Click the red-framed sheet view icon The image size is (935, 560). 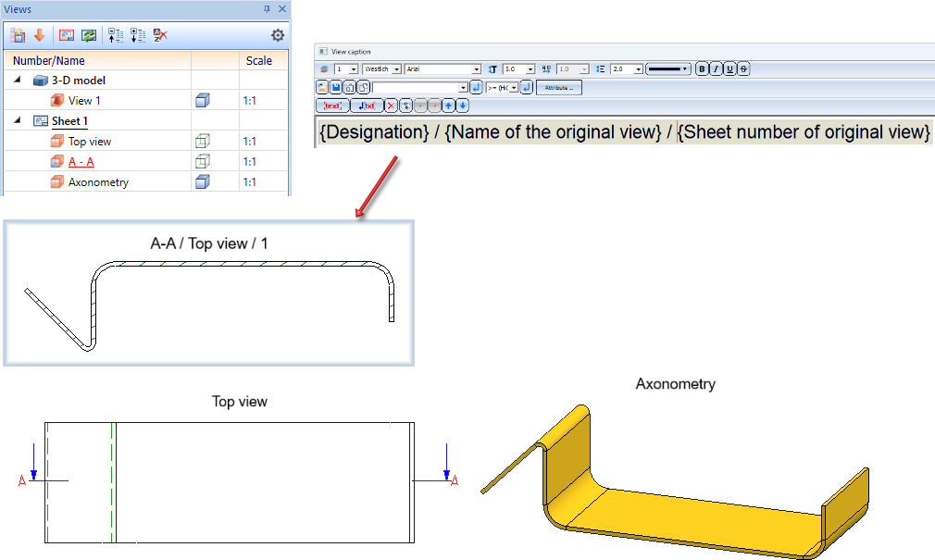[67, 36]
